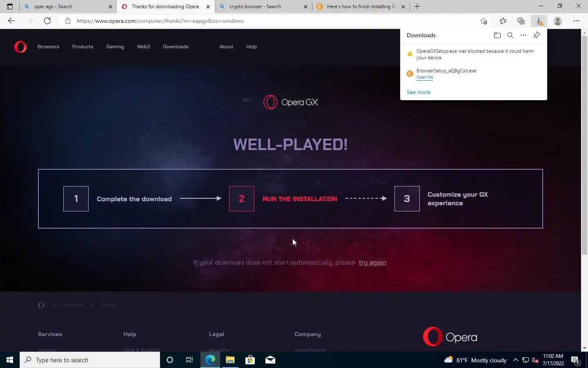Viewport: 588px width, 368px height.
Task: Open a new browser tab
Action: pyautogui.click(x=417, y=7)
